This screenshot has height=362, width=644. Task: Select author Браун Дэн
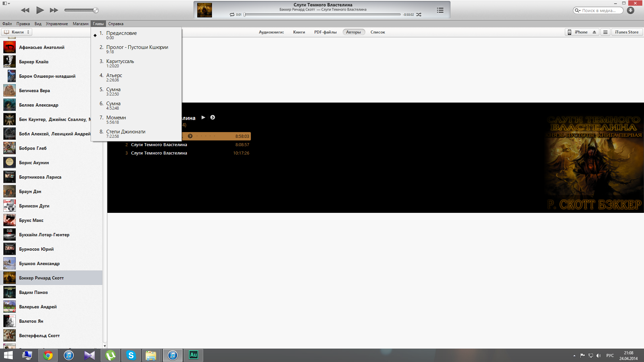[51, 191]
